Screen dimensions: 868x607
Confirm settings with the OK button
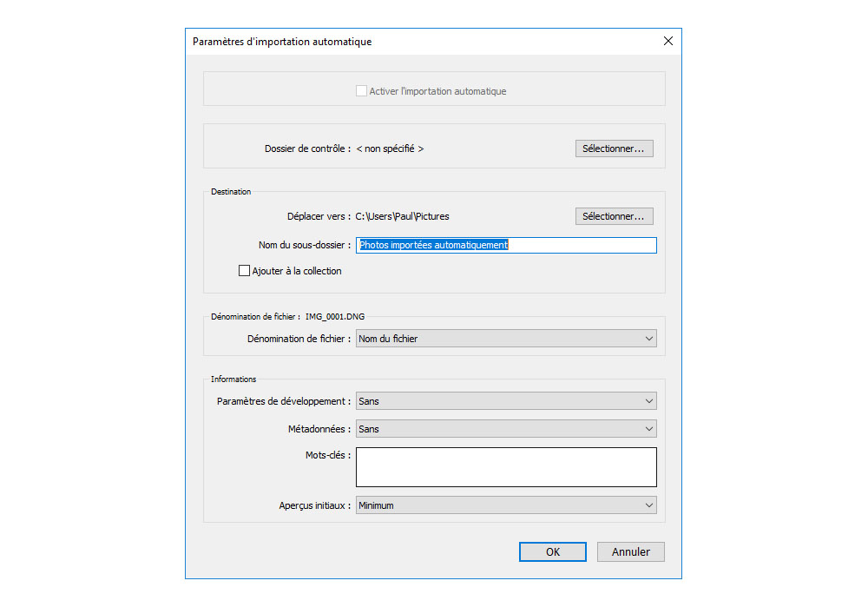click(x=553, y=551)
